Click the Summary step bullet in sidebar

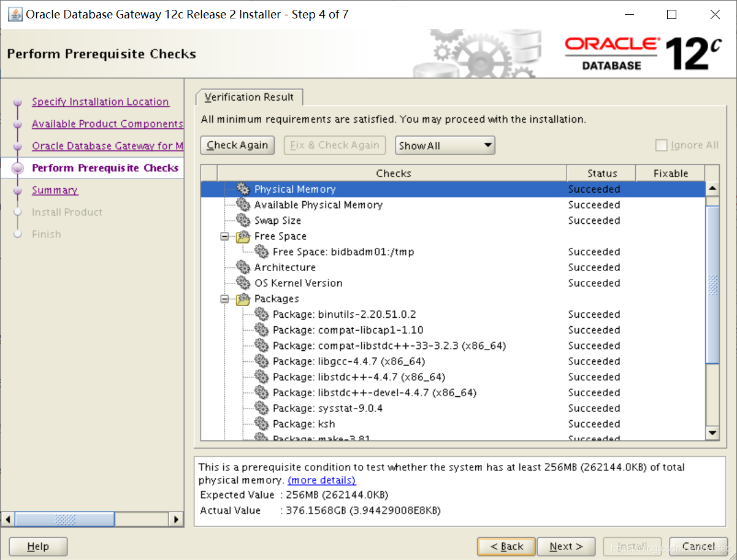[x=18, y=191]
